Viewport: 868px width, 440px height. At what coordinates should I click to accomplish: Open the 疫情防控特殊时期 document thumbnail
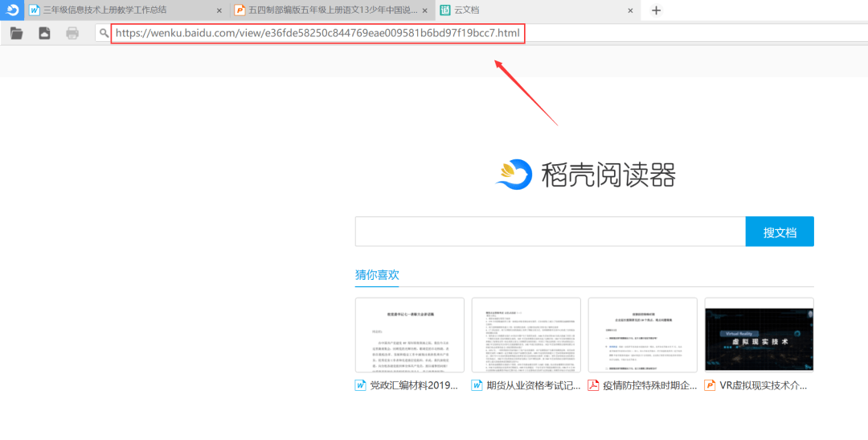[643, 335]
